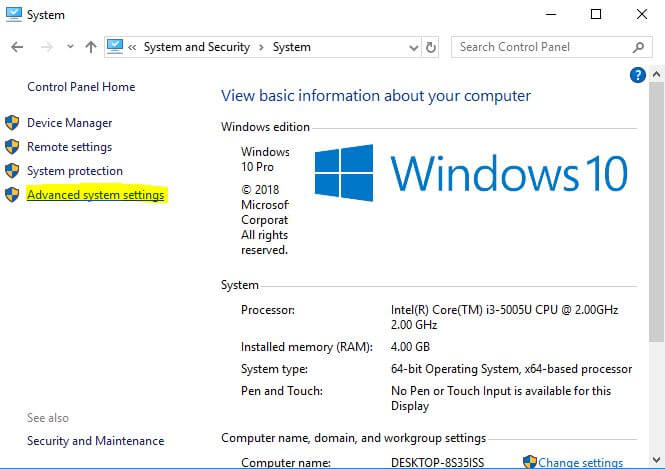This screenshot has height=469, width=665.
Task: Click Change settings link
Action: click(581, 462)
